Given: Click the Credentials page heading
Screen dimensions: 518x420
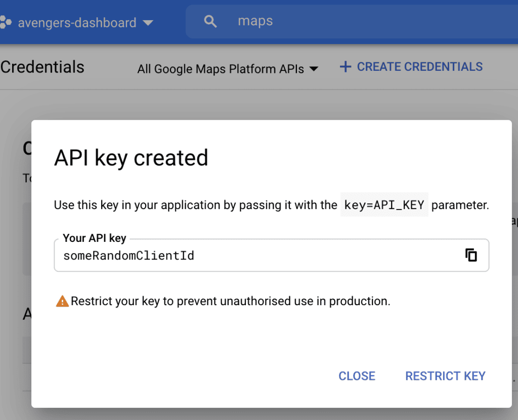Looking at the screenshot, I should (42, 67).
